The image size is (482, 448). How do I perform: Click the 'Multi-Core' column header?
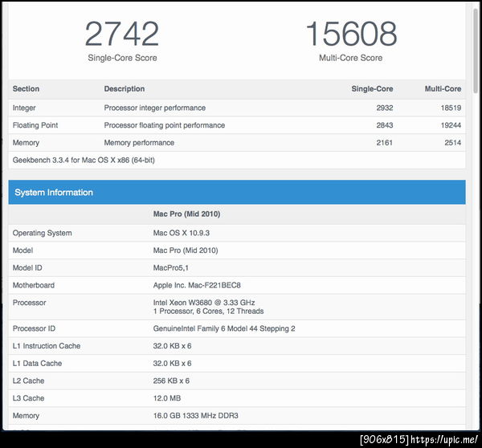[x=443, y=89]
